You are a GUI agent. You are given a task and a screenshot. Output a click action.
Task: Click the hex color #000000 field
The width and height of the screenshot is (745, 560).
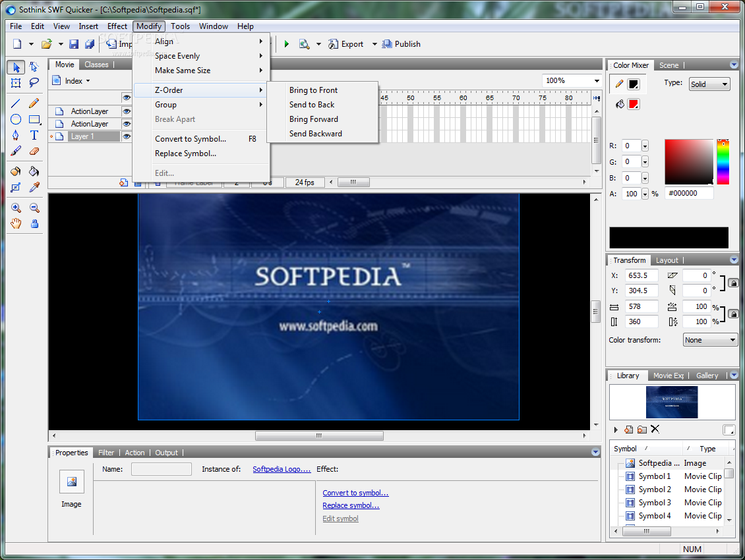pos(689,193)
